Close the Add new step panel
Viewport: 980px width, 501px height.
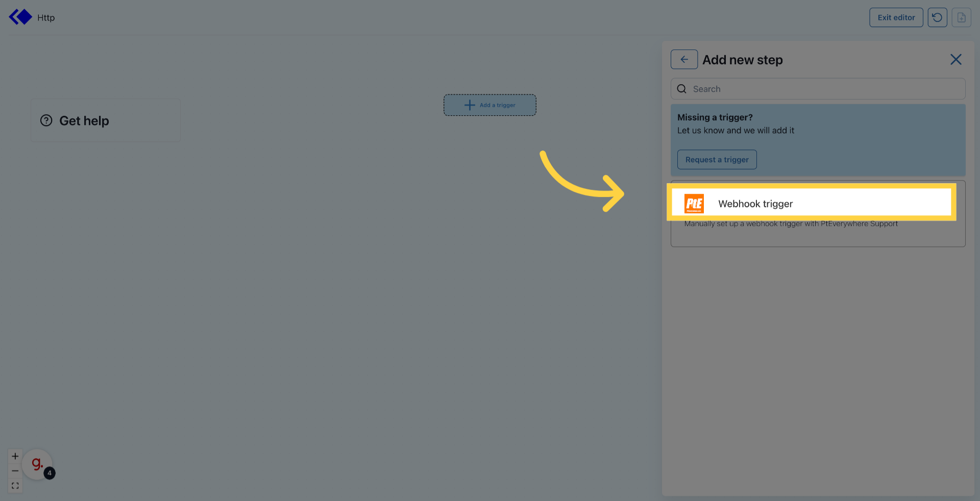coord(955,59)
